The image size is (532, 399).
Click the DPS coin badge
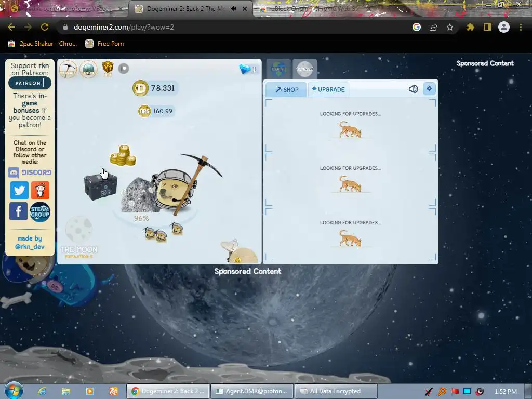pos(144,111)
